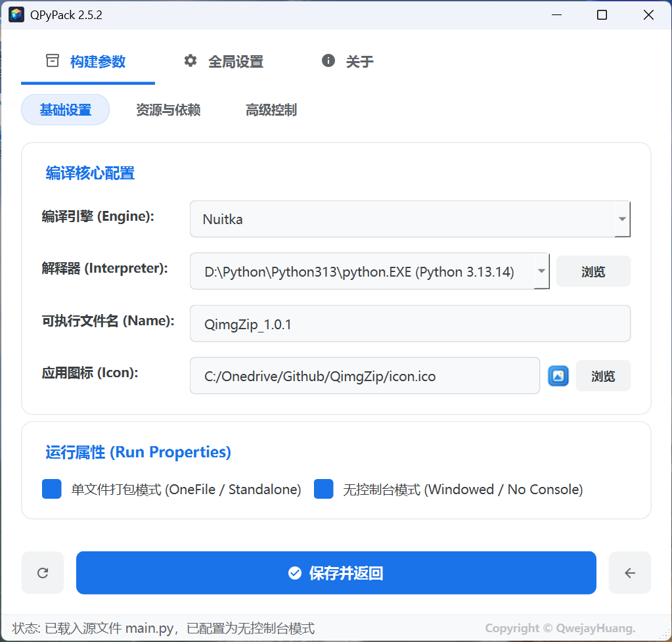
Task: Open the 关于 tab
Action: (347, 61)
